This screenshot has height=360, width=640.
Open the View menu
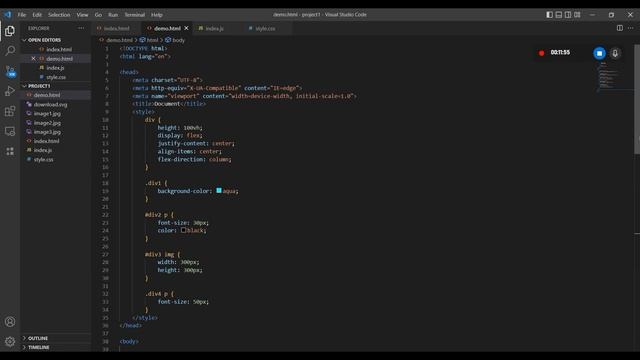point(82,15)
